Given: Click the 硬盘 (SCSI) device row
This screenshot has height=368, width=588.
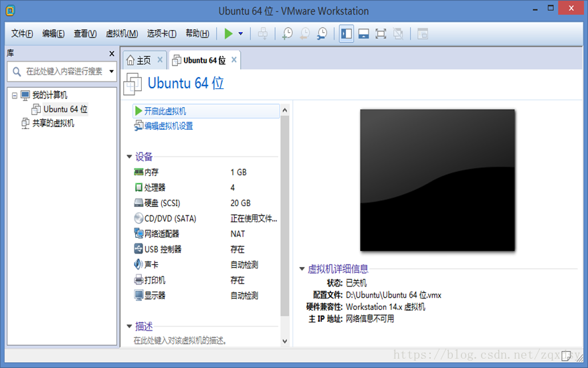Looking at the screenshot, I should 205,203.
